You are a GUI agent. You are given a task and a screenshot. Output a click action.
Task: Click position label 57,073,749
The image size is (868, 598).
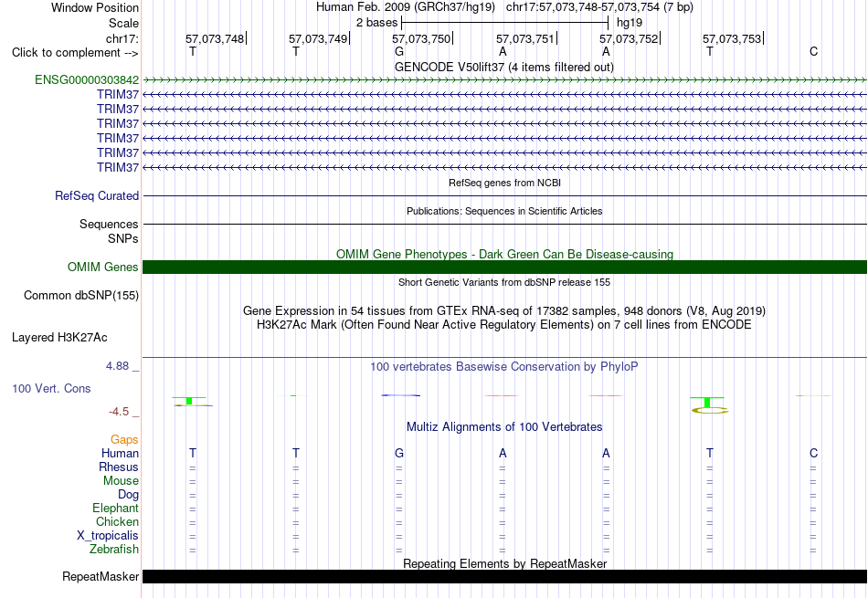tap(318, 38)
